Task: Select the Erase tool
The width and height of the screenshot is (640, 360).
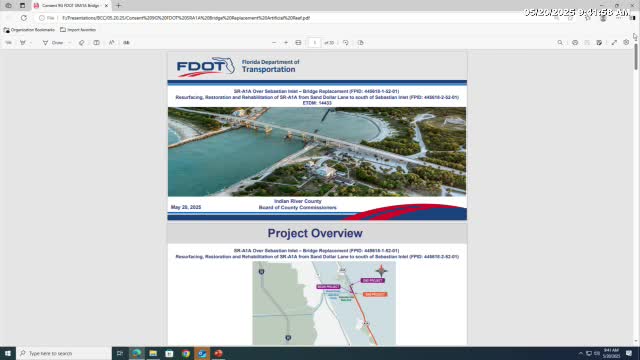Action: click(x=82, y=42)
